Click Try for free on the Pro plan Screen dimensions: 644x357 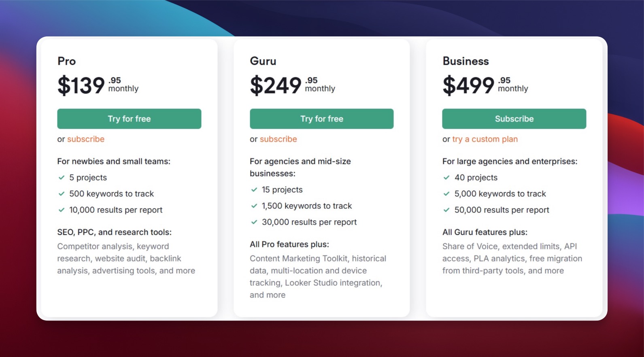pos(129,119)
